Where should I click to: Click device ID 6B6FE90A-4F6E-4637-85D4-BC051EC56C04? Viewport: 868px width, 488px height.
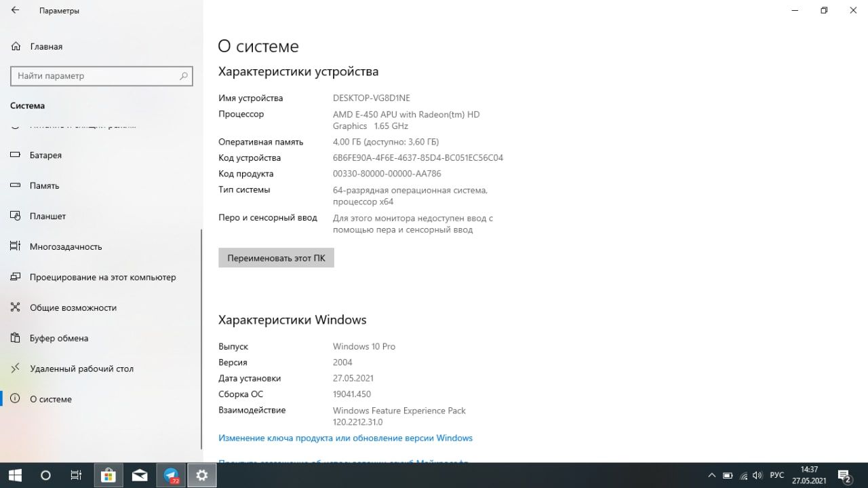click(418, 158)
